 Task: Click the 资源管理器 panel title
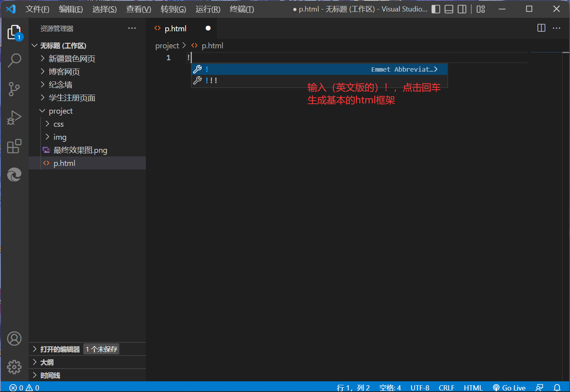(57, 29)
